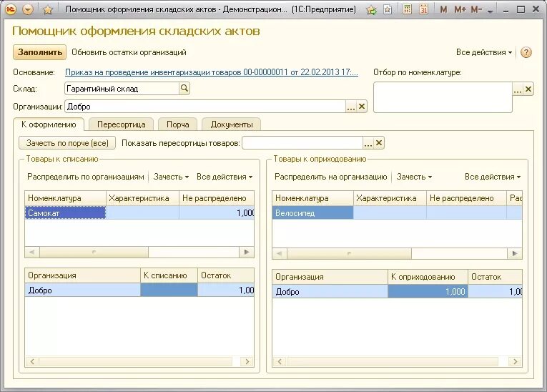Click the К списанию cell for Добро

(x=169, y=290)
